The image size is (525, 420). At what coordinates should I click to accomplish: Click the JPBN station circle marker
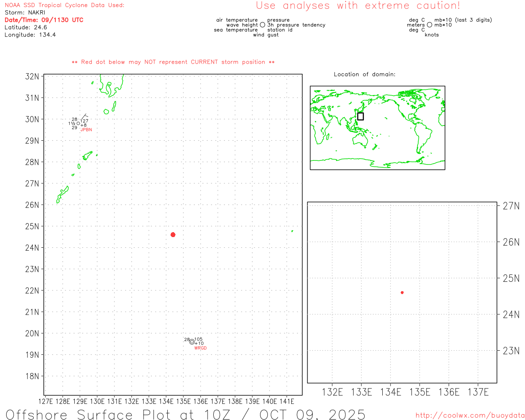click(78, 123)
